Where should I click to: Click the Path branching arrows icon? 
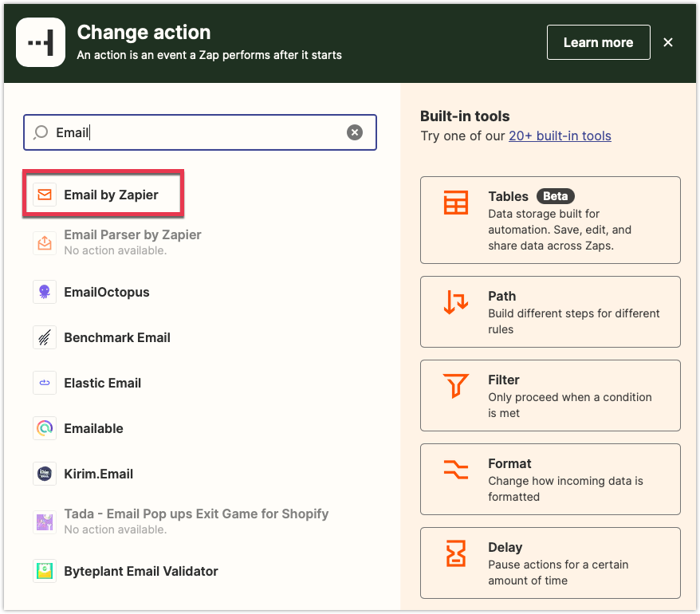pyautogui.click(x=456, y=302)
